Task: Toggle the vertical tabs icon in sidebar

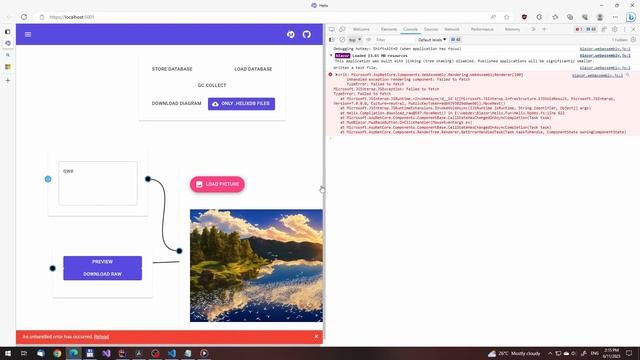Action: click(x=8, y=31)
